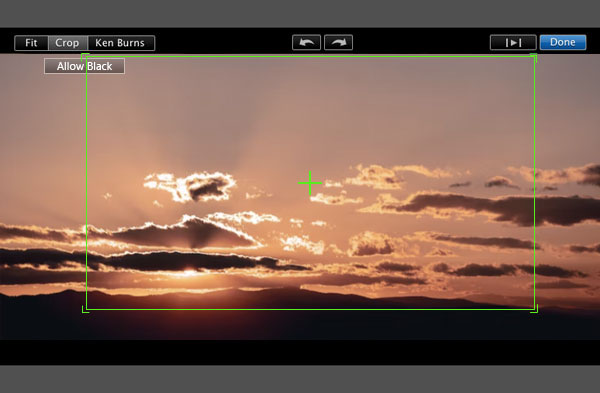Click the green crosshair at crop center
This screenshot has width=600, height=393.
tap(310, 183)
